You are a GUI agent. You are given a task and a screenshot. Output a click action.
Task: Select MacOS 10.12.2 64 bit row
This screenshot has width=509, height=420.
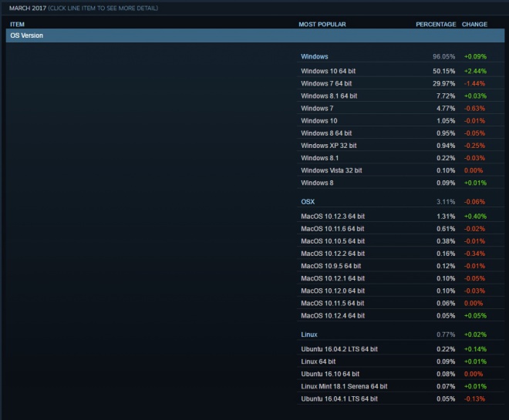click(x=400, y=254)
